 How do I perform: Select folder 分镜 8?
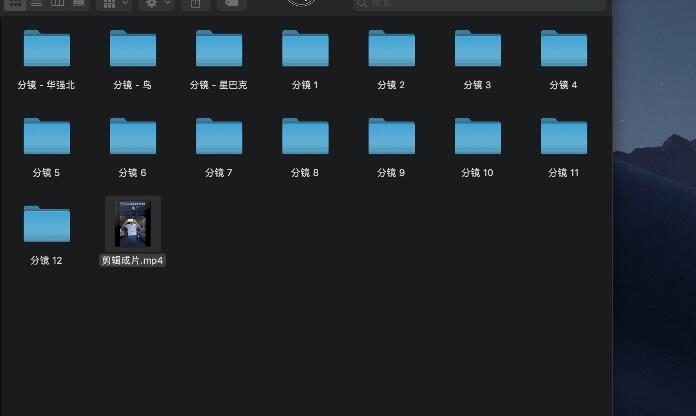(305, 136)
